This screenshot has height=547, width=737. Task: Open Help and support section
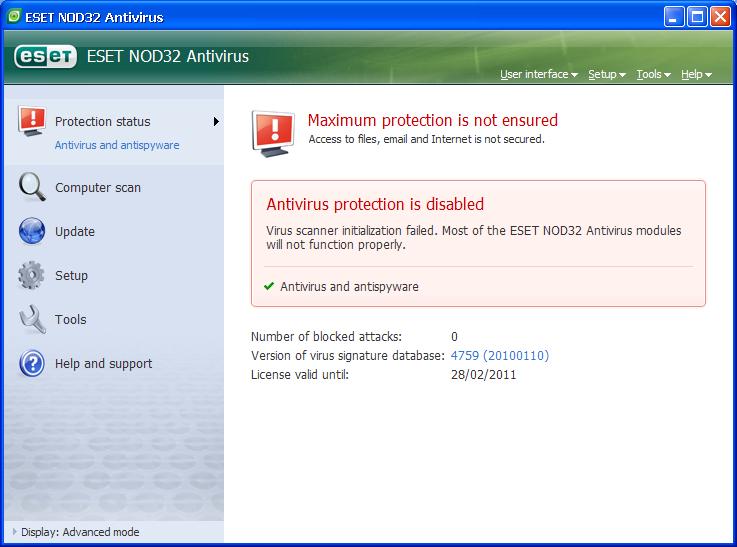point(103,364)
